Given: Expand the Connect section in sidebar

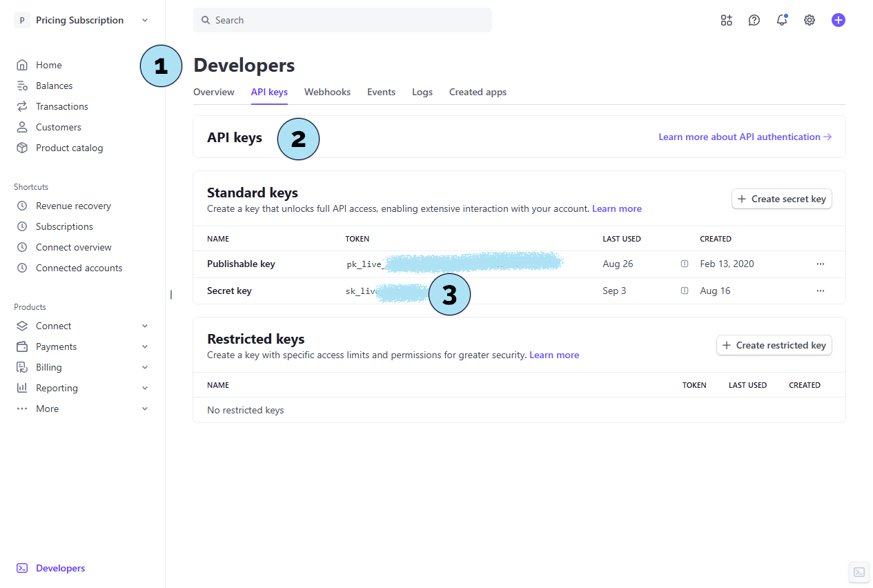Looking at the screenshot, I should 83,326.
